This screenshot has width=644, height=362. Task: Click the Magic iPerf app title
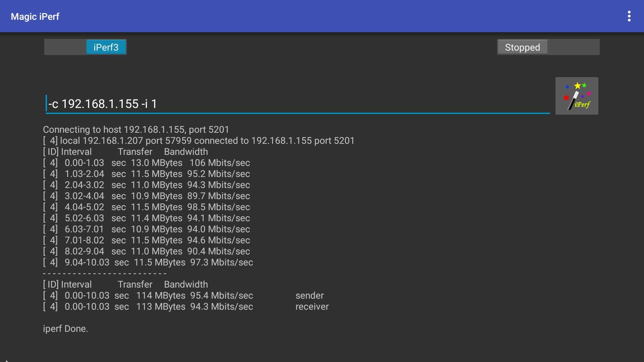tap(35, 16)
